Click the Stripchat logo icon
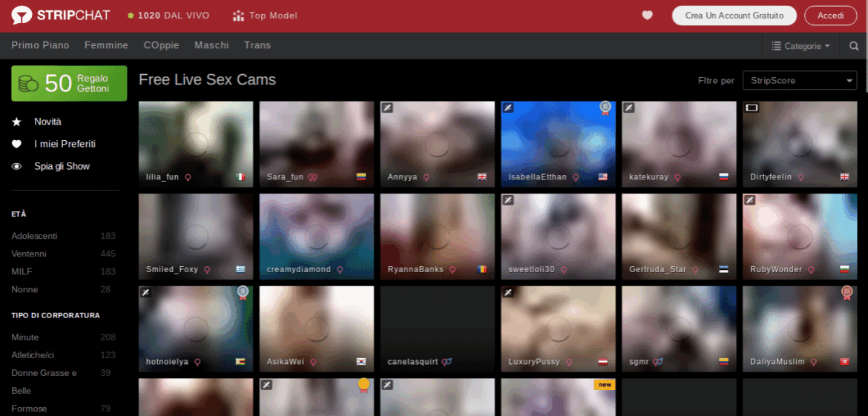The width and height of the screenshot is (868, 416). tap(22, 15)
